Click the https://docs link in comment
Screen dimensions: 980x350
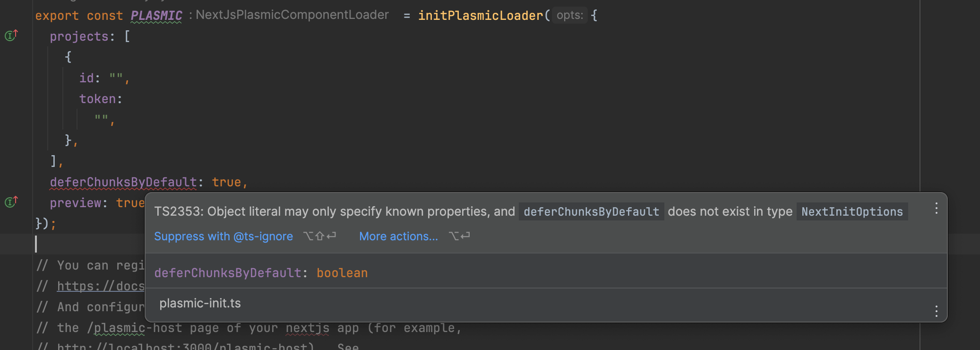point(101,286)
